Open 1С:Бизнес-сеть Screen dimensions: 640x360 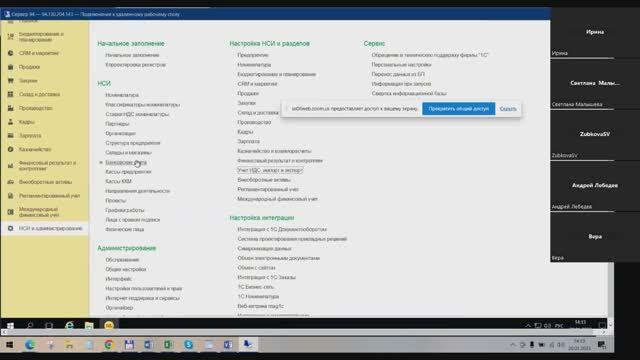point(256,287)
